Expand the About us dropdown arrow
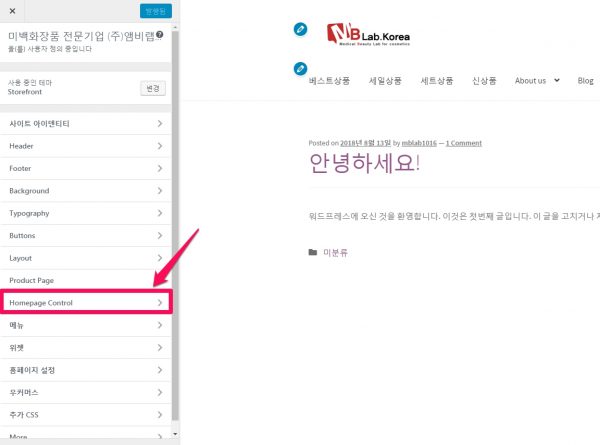Image resolution: width=600 pixels, height=445 pixels. pyautogui.click(x=557, y=80)
